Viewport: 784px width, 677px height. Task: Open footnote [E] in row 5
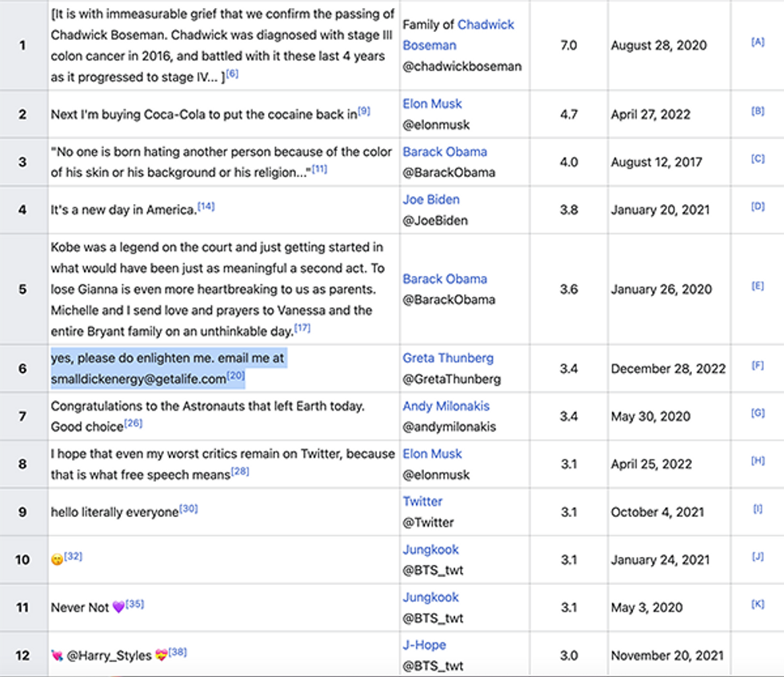tap(758, 286)
